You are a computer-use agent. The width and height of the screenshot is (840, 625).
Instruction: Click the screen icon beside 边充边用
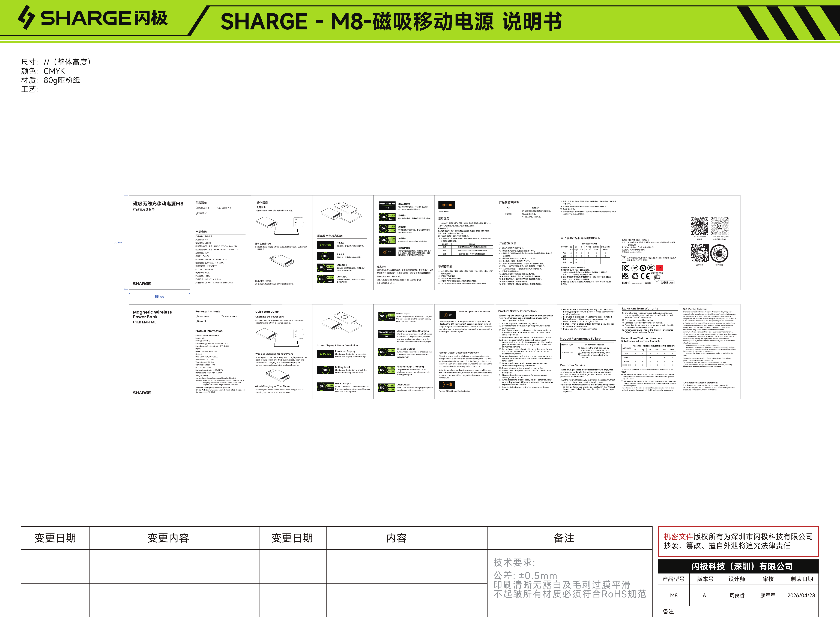point(387,228)
